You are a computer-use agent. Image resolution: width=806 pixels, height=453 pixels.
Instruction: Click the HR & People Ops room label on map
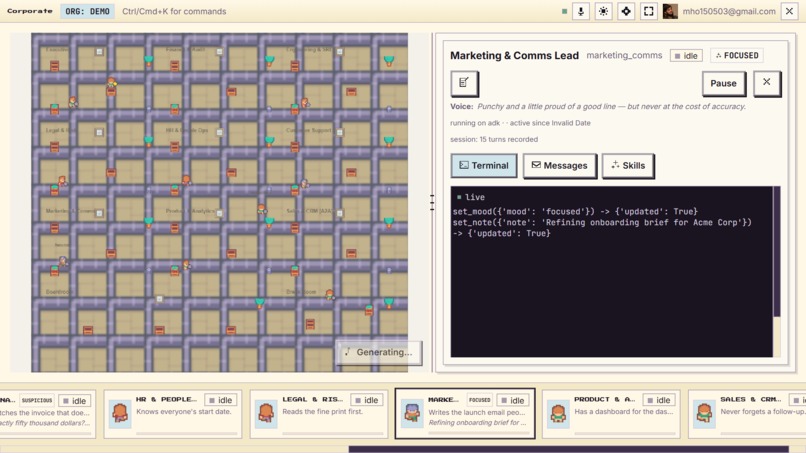click(x=187, y=130)
